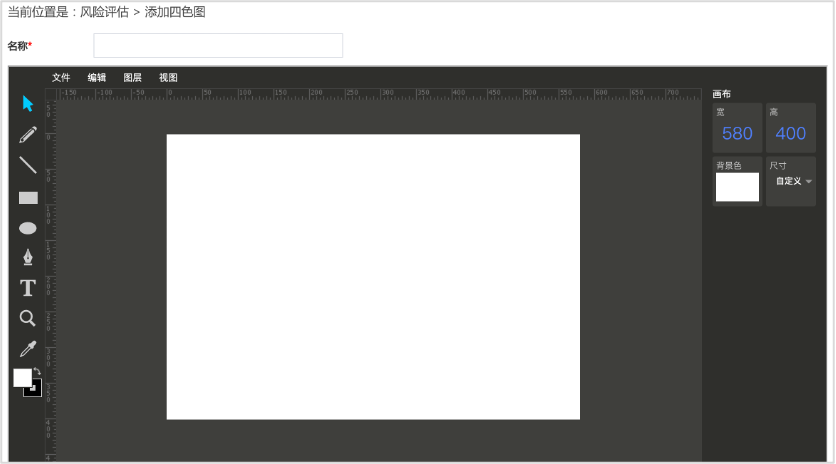This screenshot has width=836, height=464.
Task: Click the 风险评估 breadcrumb text
Action: pos(104,12)
